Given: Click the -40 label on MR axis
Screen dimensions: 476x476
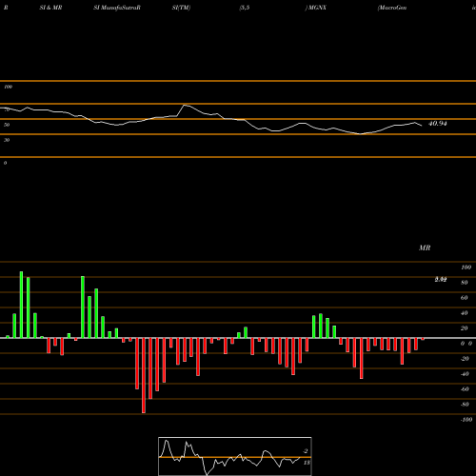Looking at the screenshot, I should (x=465, y=374).
